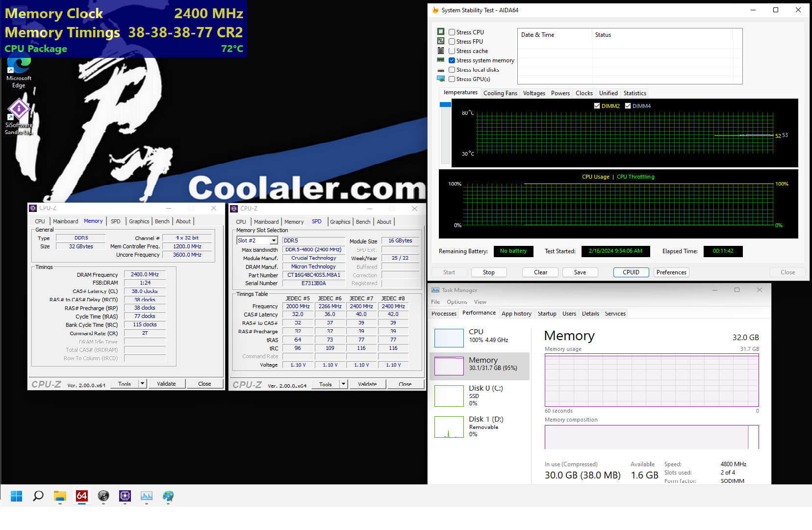812x530 pixels.
Task: Uncheck Stress system memory checkbox
Action: tap(452, 60)
